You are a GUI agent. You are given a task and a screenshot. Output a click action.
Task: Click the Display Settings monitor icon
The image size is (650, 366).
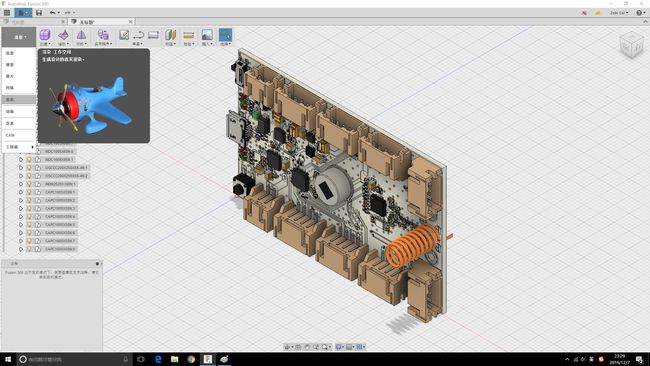(339, 347)
